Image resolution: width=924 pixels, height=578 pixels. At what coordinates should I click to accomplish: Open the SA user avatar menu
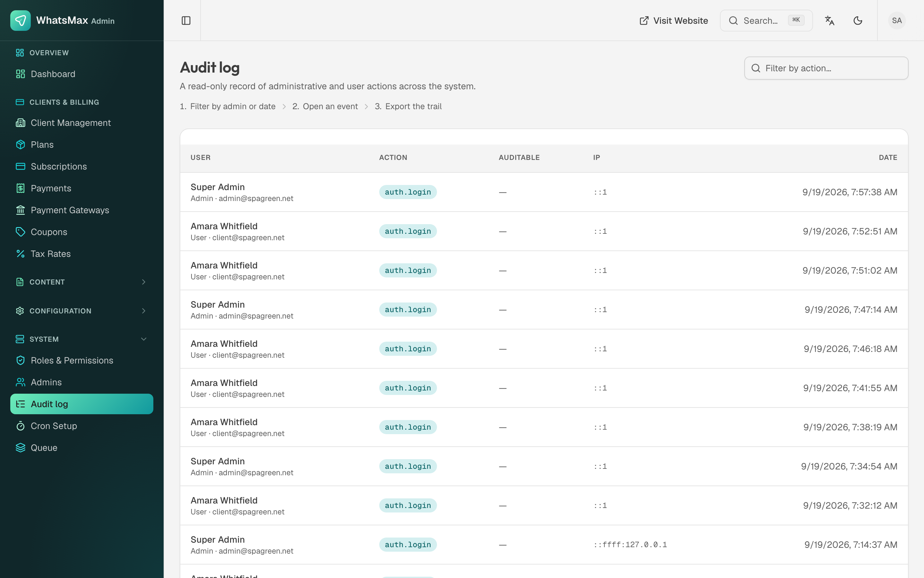(897, 21)
